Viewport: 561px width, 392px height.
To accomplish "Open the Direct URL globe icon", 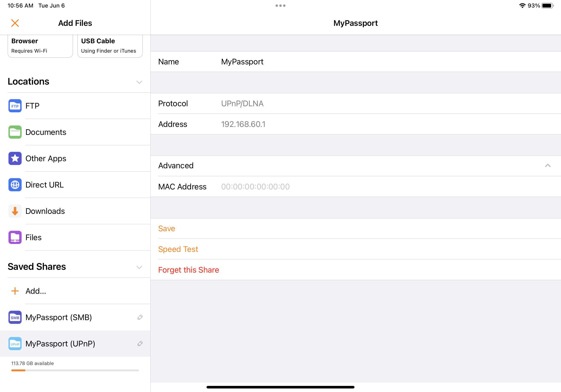I will tap(15, 185).
